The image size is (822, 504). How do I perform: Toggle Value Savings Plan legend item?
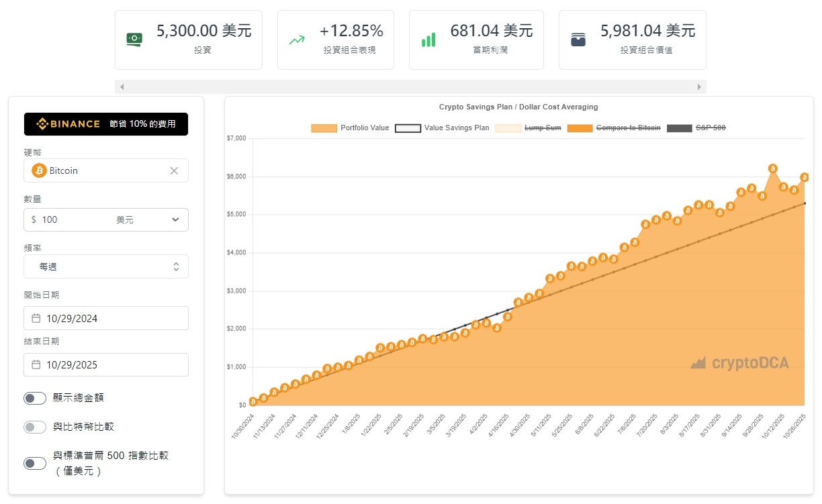pos(442,128)
